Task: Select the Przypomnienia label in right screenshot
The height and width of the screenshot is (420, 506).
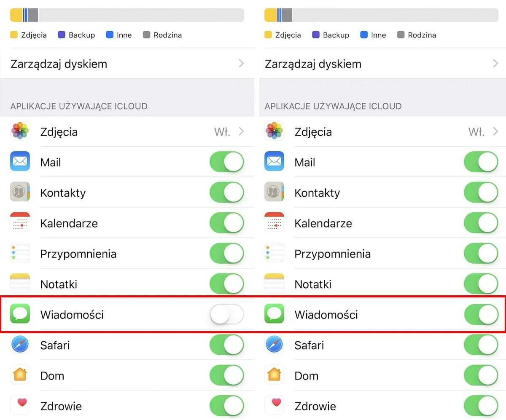Action: coord(332,254)
